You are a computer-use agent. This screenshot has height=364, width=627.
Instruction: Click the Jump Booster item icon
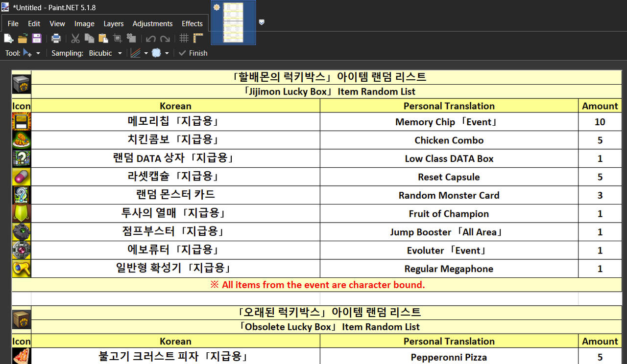pos(22,232)
